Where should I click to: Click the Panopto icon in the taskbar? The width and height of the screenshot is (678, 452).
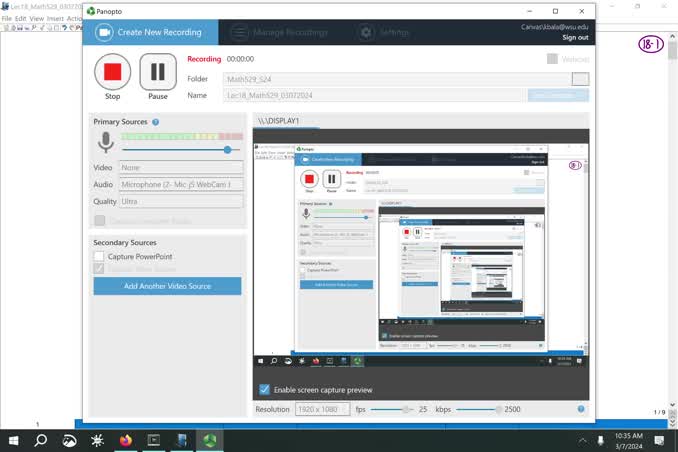point(210,440)
